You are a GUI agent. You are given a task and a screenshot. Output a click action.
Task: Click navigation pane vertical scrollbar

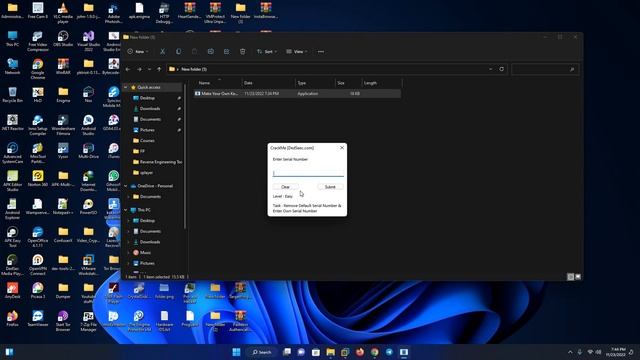pyautogui.click(x=186, y=155)
